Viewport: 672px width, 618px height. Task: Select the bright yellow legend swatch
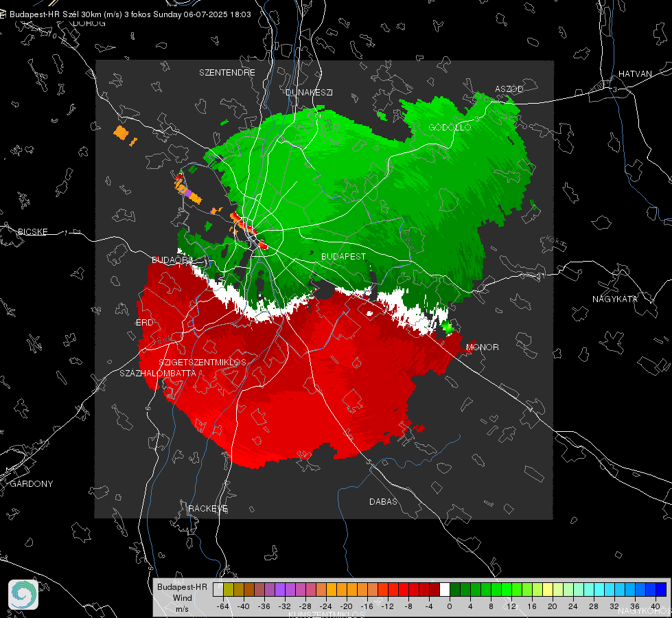tap(548, 590)
